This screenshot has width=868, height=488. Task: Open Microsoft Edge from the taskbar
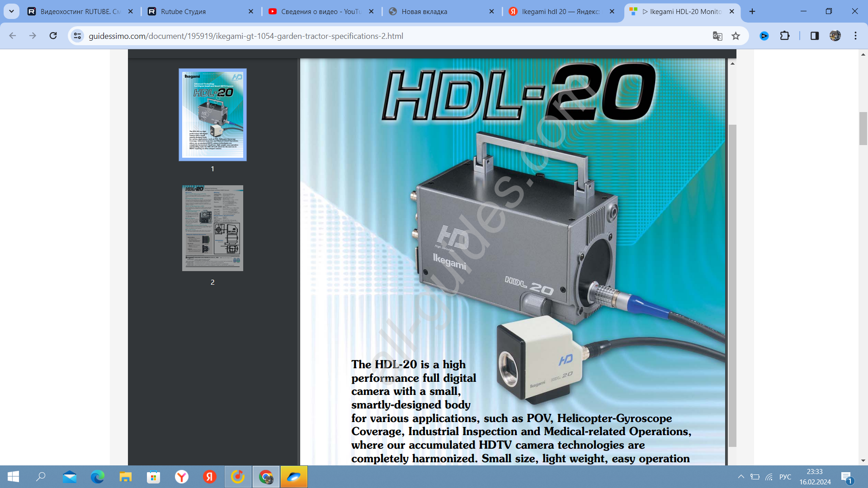pos(97,477)
